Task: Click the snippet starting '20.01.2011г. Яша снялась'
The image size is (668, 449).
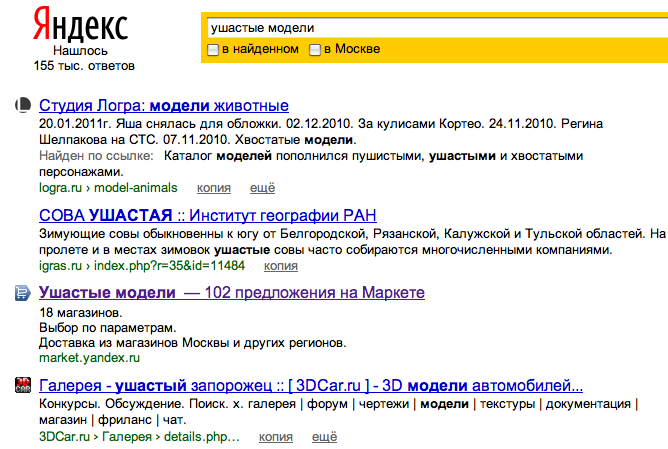Action: (x=321, y=132)
